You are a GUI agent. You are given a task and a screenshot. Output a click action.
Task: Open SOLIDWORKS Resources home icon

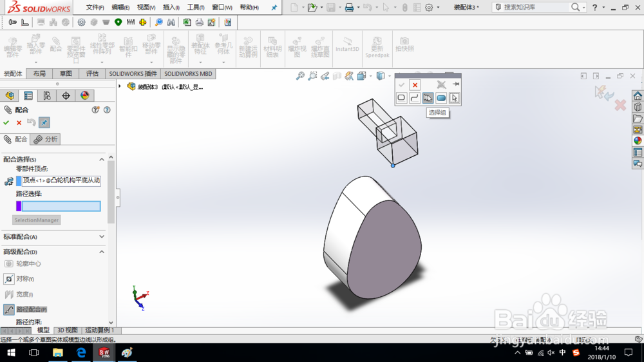tap(638, 96)
